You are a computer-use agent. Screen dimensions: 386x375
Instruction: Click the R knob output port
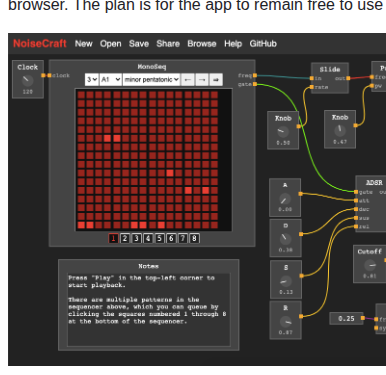pyautogui.click(x=301, y=316)
